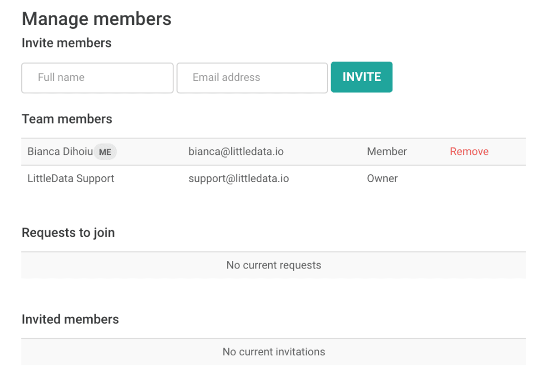The height and width of the screenshot is (392, 546).
Task: Click the No current invitations row
Action: coord(274,352)
